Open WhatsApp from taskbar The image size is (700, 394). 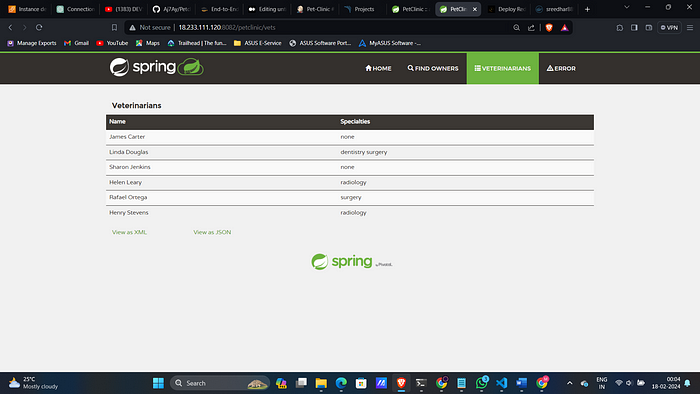(482, 383)
